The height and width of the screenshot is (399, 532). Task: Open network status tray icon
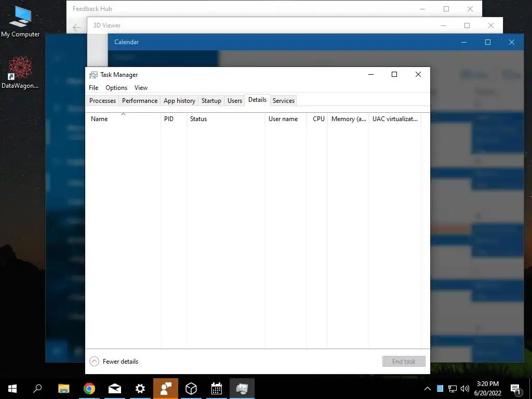tap(453, 389)
